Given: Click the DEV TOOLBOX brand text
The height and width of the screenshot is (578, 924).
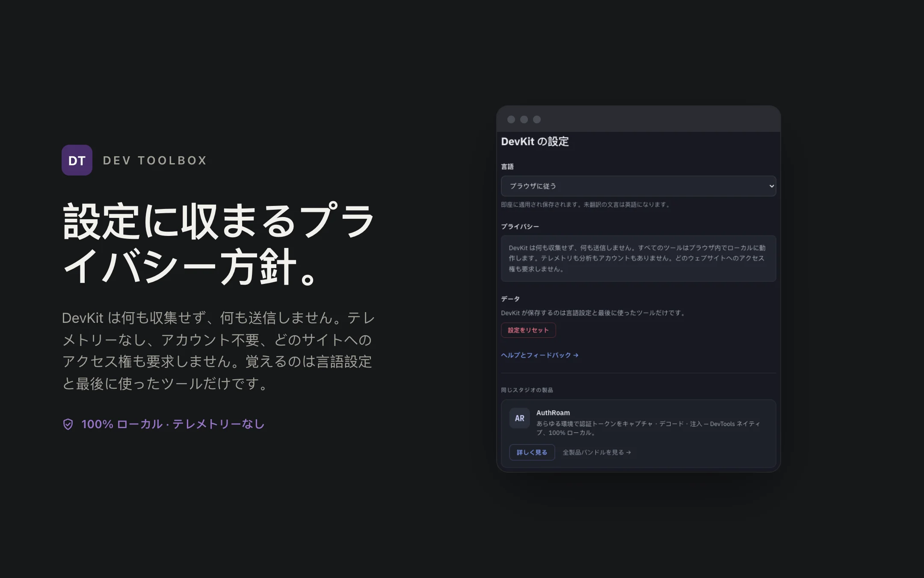Looking at the screenshot, I should click(x=155, y=161).
